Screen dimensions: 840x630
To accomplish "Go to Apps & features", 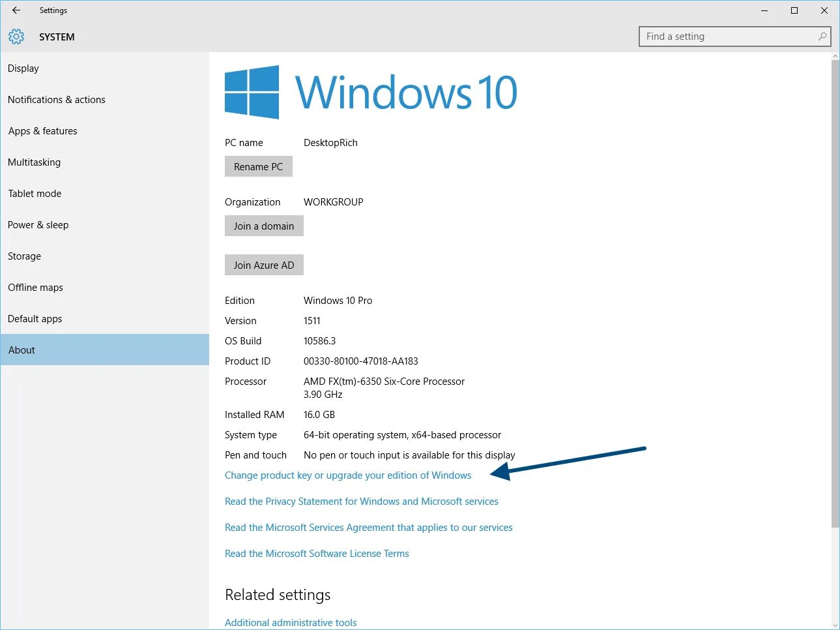I will click(x=104, y=131).
